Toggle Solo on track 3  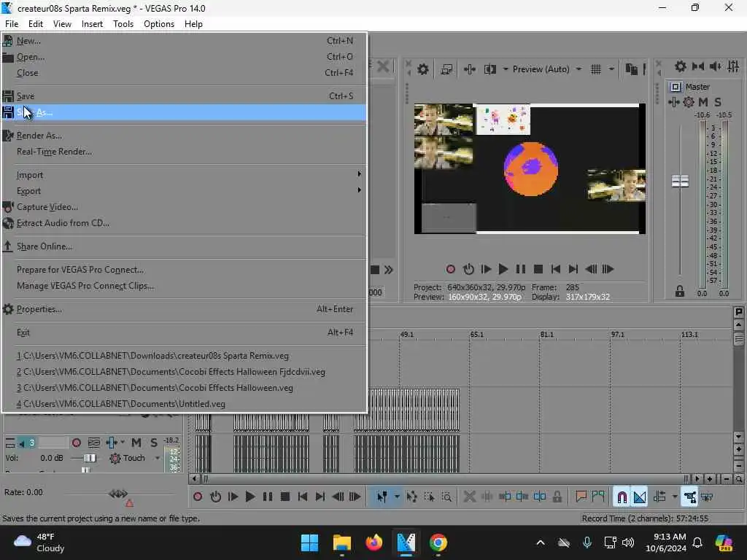(x=154, y=443)
